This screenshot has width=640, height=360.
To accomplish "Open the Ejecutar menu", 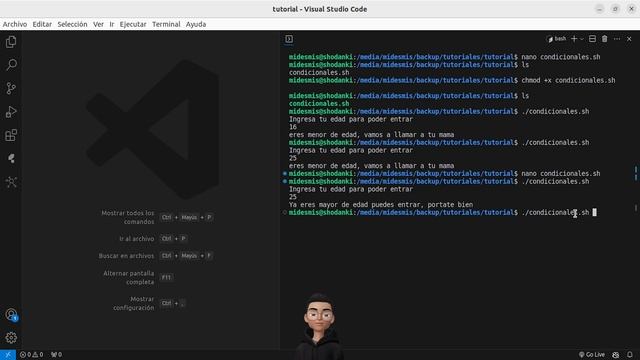I will point(133,24).
